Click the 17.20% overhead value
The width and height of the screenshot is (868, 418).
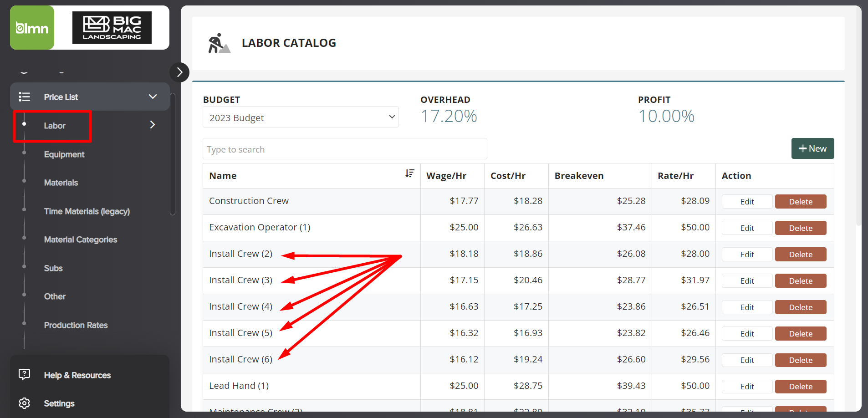click(449, 116)
